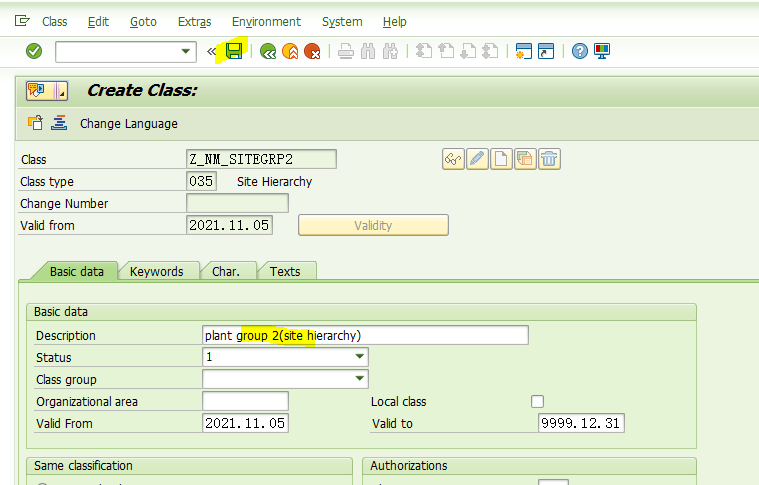Go to Previous Page icon

[x=446, y=51]
